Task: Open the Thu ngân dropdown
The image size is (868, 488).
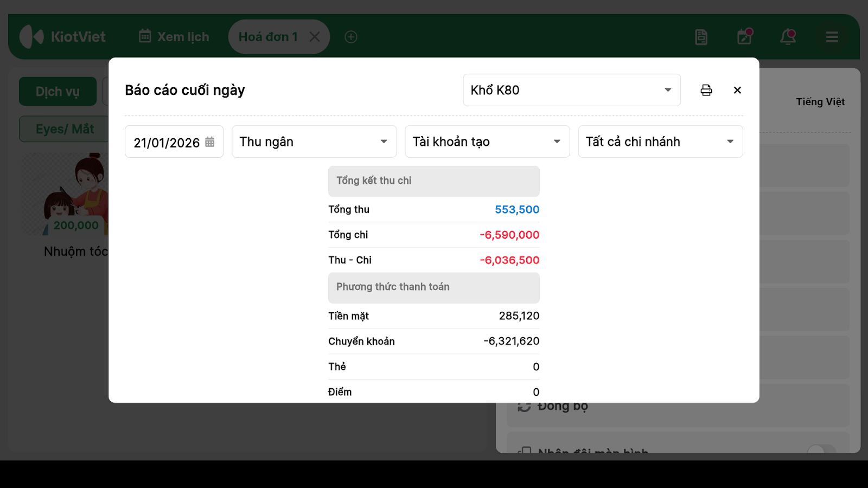Action: [x=314, y=142]
